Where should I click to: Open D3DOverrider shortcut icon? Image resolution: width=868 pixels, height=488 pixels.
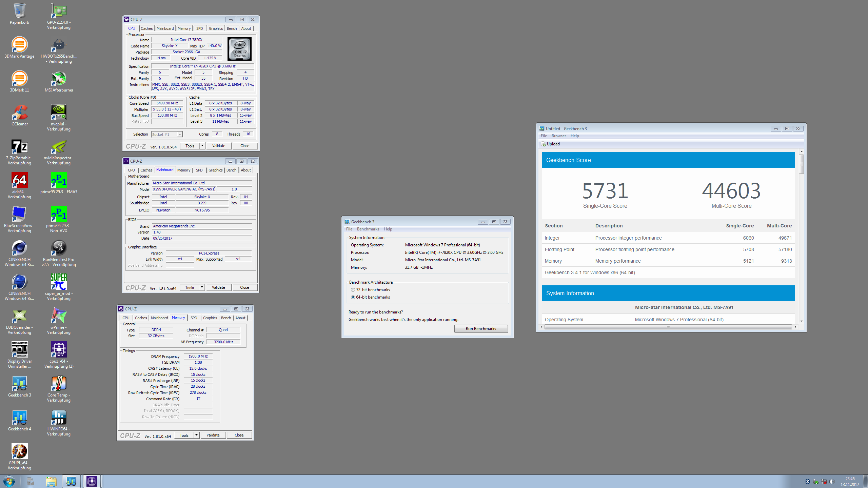[x=19, y=321]
